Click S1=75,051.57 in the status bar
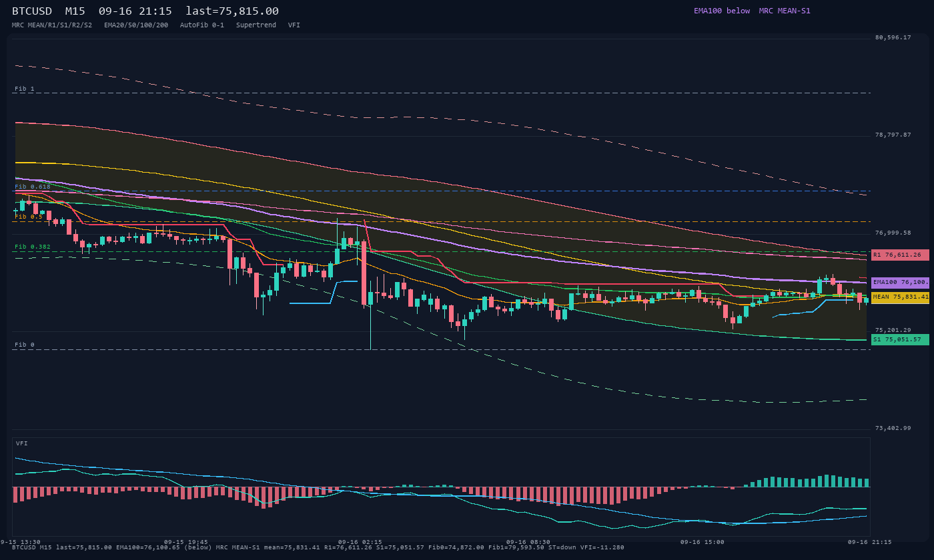Image resolution: width=934 pixels, height=560 pixels. point(400,547)
